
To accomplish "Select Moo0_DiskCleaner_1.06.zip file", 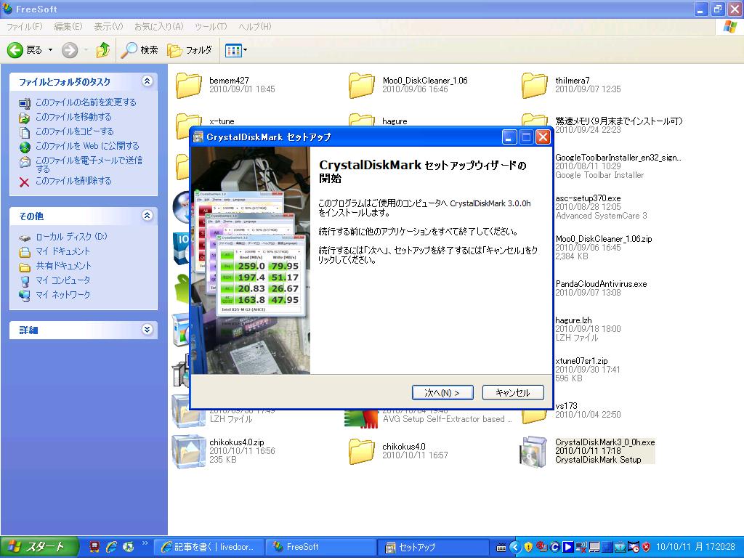I will [x=604, y=239].
